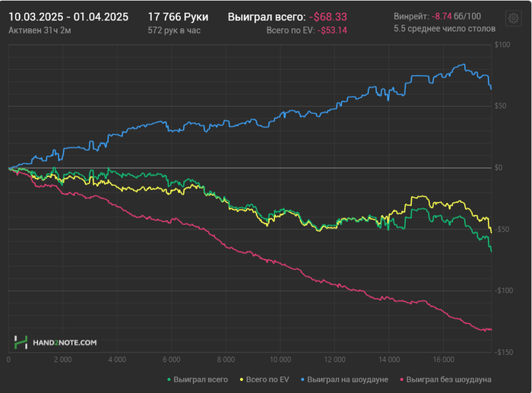Click the '-$100' y-axis label

(x=503, y=290)
